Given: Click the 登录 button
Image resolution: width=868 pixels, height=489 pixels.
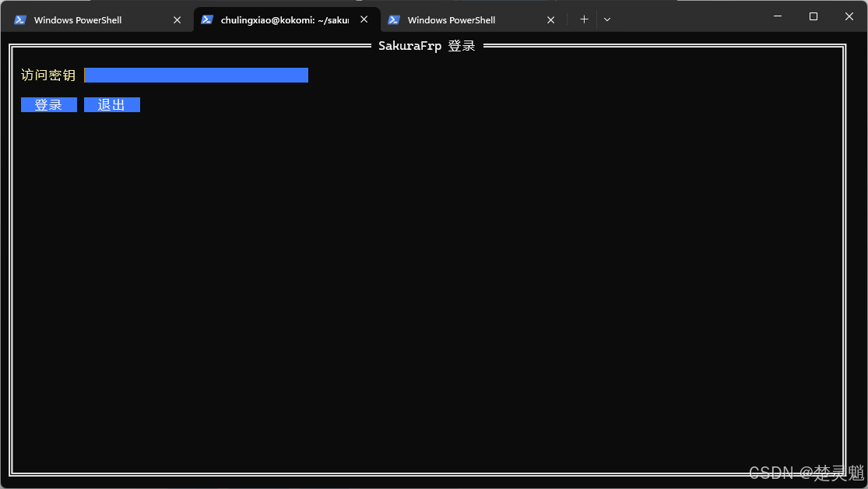Looking at the screenshot, I should pyautogui.click(x=49, y=104).
